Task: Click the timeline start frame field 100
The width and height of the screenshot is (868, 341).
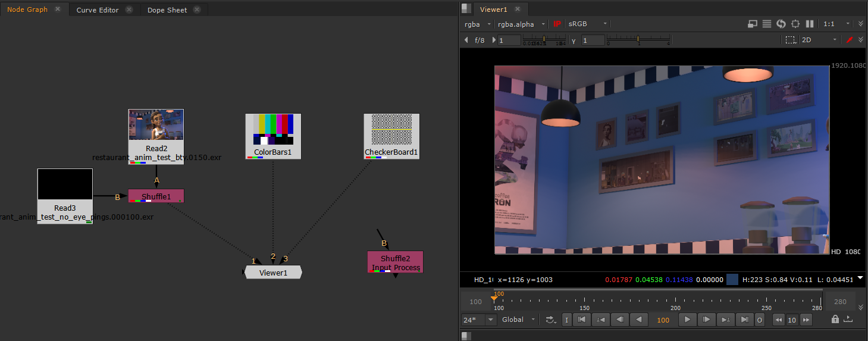Action: pos(476,302)
